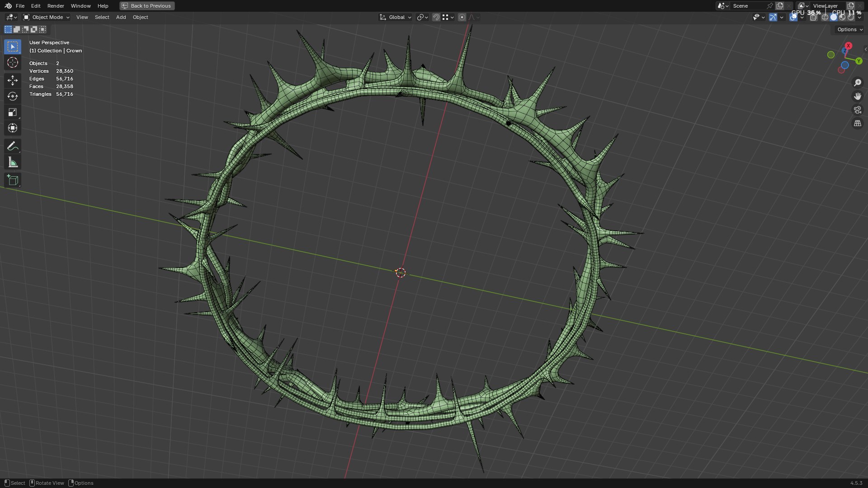Click the pan view hand icon

tap(858, 96)
